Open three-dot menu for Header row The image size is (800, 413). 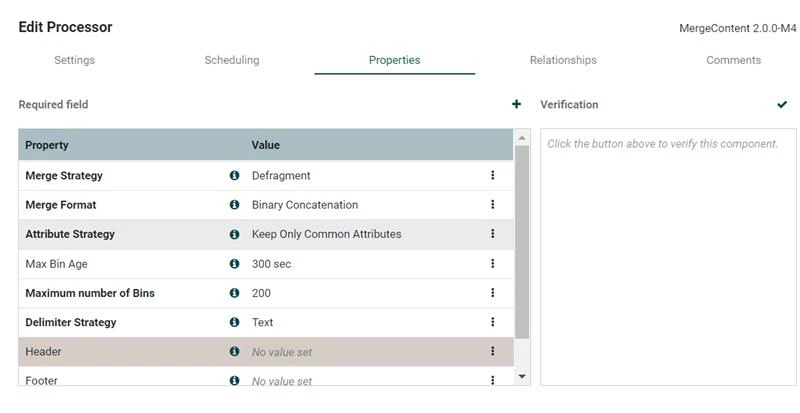[492, 351]
